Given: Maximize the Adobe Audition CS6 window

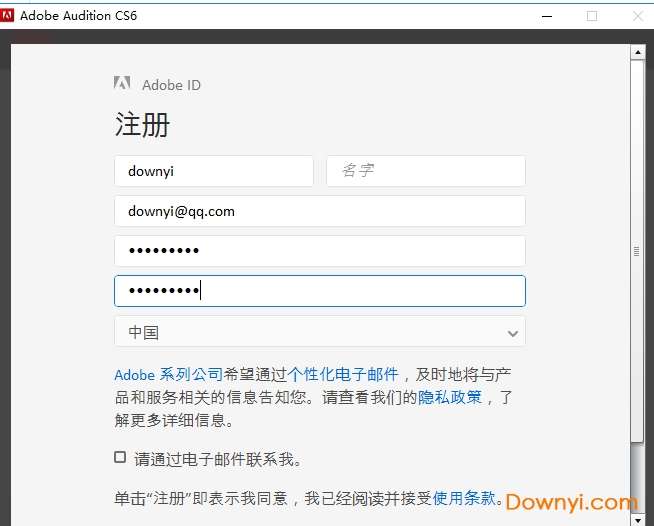Looking at the screenshot, I should (x=592, y=16).
